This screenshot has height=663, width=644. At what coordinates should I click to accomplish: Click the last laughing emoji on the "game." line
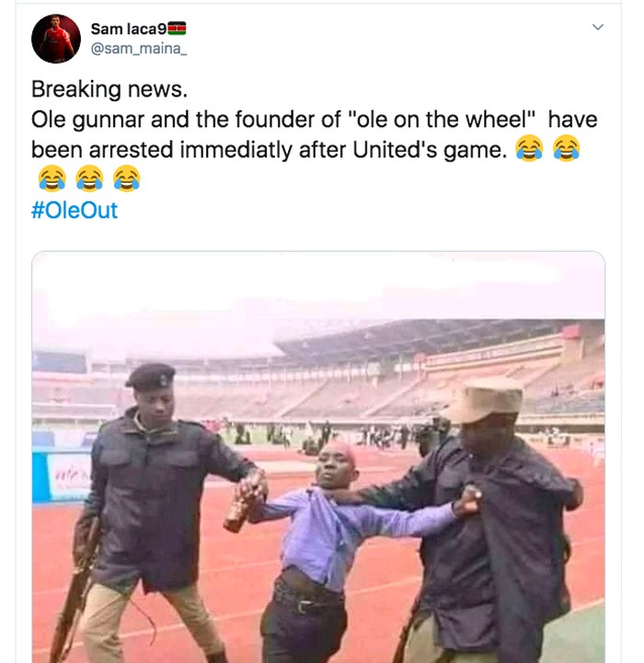click(567, 148)
